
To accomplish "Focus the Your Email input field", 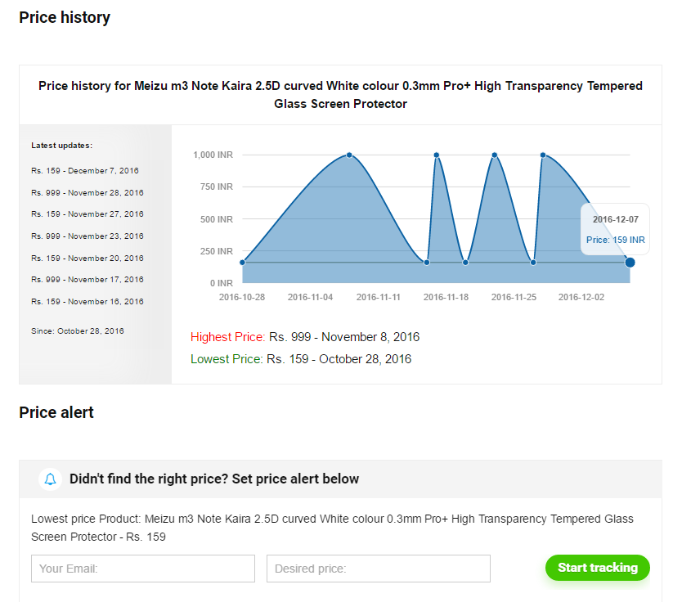I will tap(143, 569).
